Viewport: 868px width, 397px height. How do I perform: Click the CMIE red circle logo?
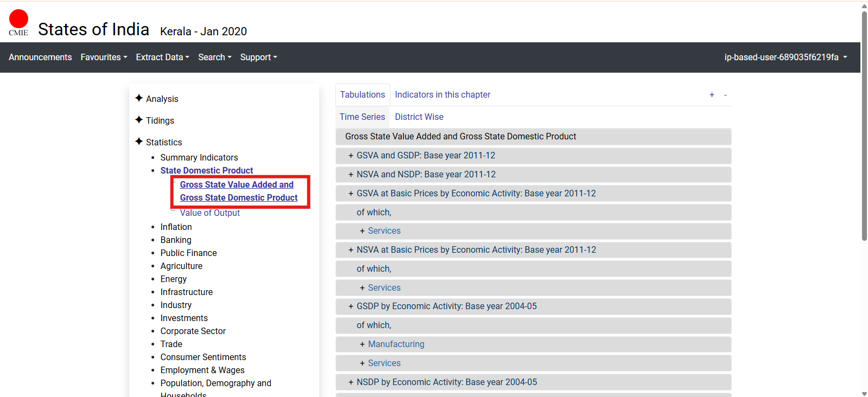pos(18,20)
